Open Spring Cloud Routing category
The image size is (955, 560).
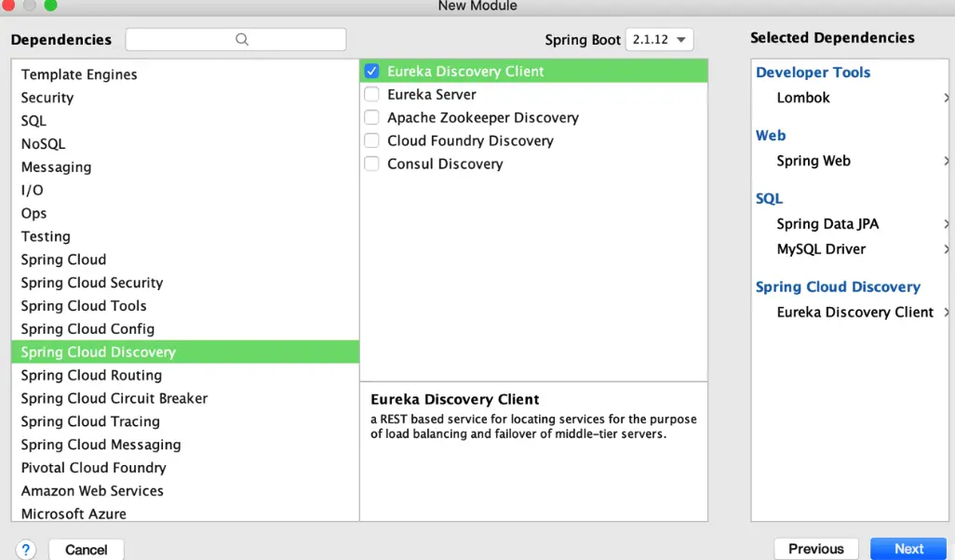(185, 375)
